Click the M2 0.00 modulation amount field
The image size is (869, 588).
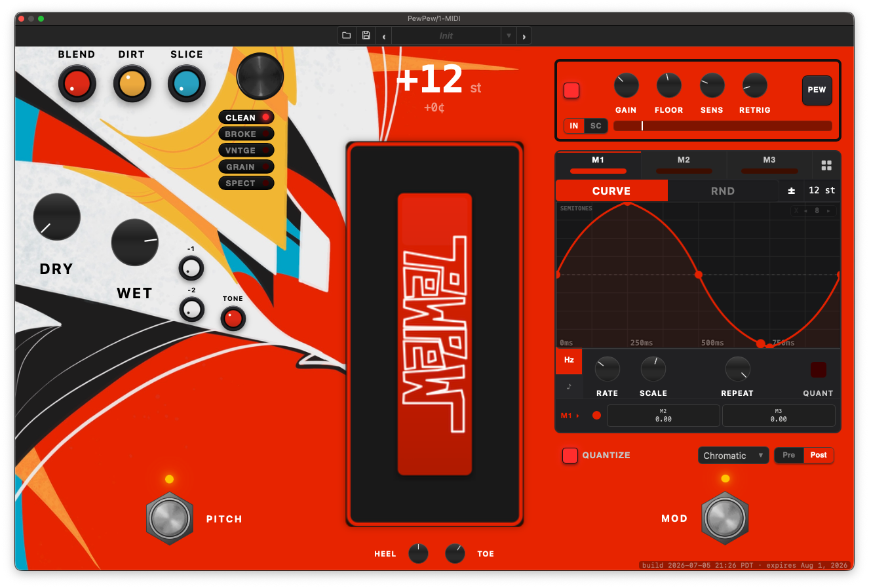663,416
